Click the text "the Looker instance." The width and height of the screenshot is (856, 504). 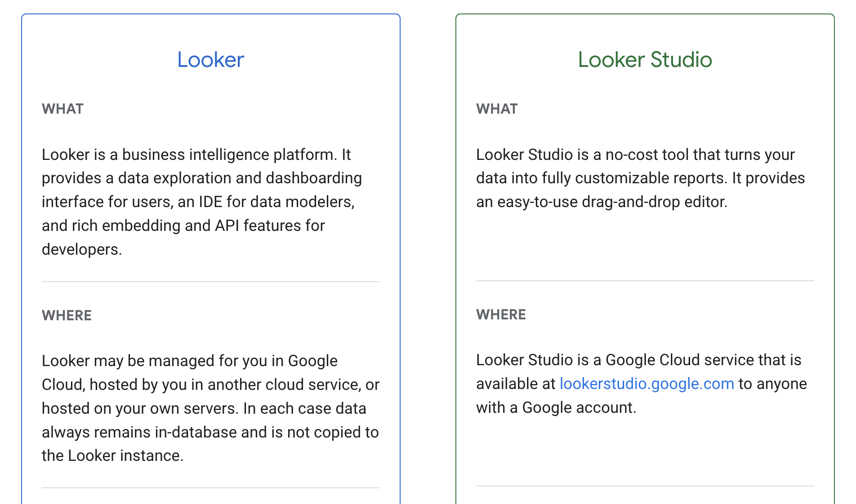point(112,455)
